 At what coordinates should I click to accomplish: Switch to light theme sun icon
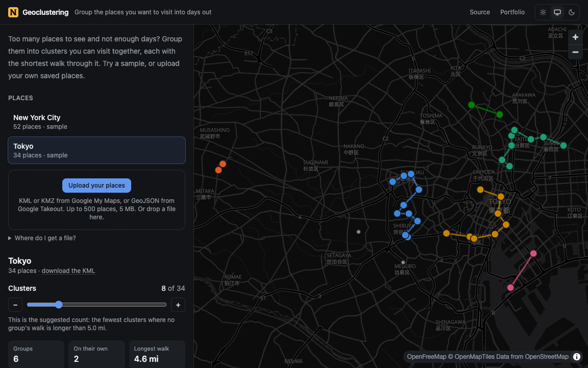point(543,12)
